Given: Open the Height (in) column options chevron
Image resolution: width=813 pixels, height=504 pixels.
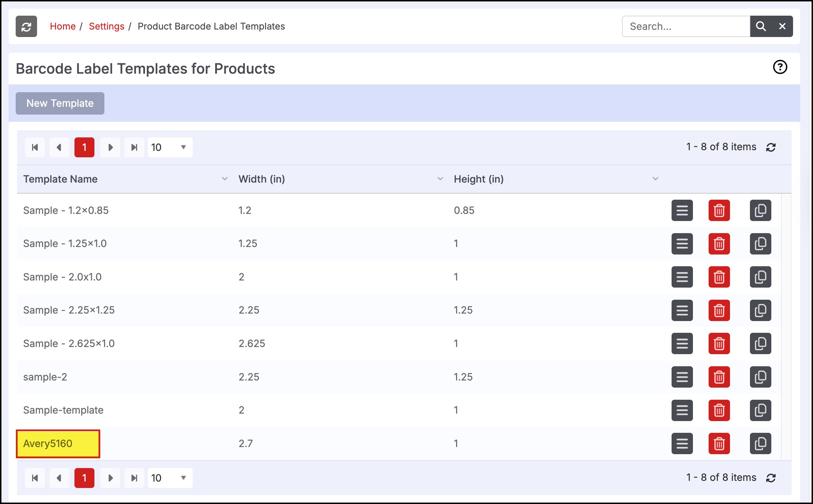Looking at the screenshot, I should pos(655,179).
